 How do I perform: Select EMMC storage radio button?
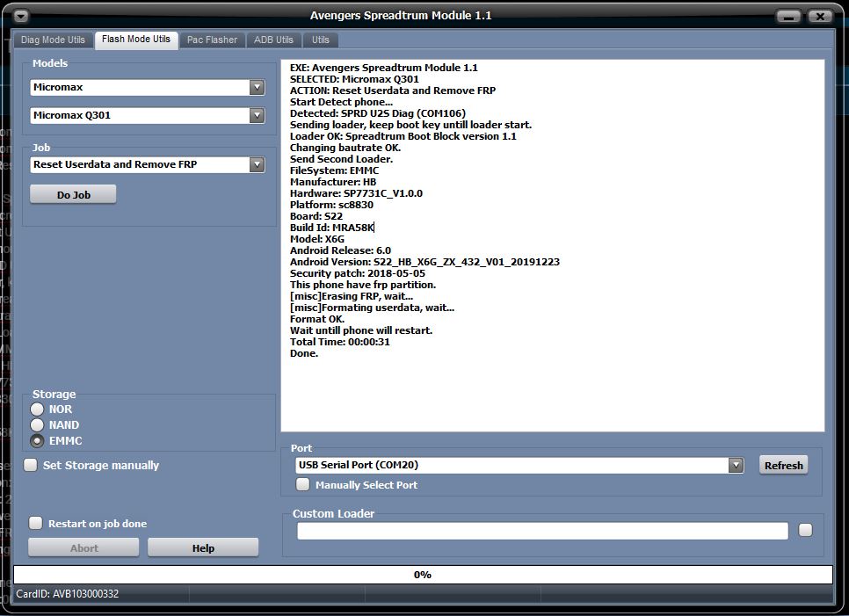[37, 441]
